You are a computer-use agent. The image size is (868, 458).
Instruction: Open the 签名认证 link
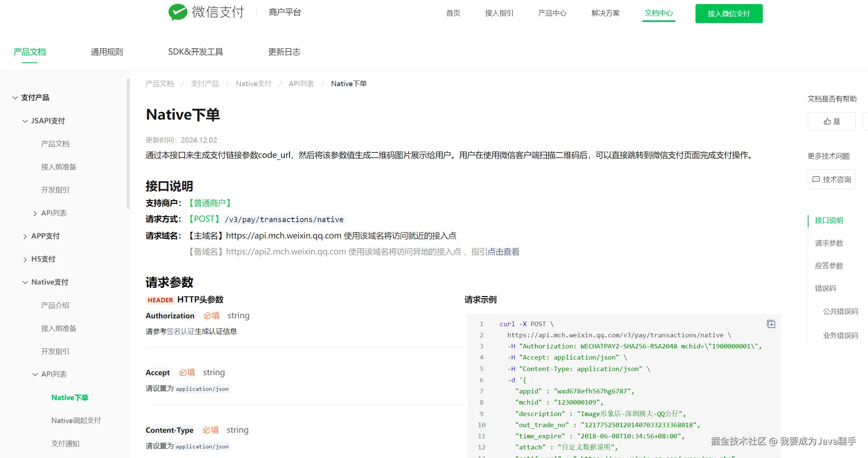point(180,331)
